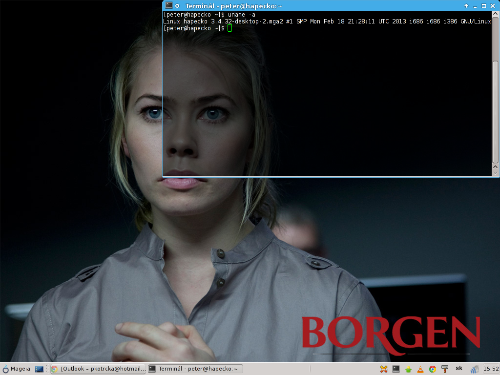Click the terminal window menu icon
This screenshot has height=375, width=500.
point(169,5)
